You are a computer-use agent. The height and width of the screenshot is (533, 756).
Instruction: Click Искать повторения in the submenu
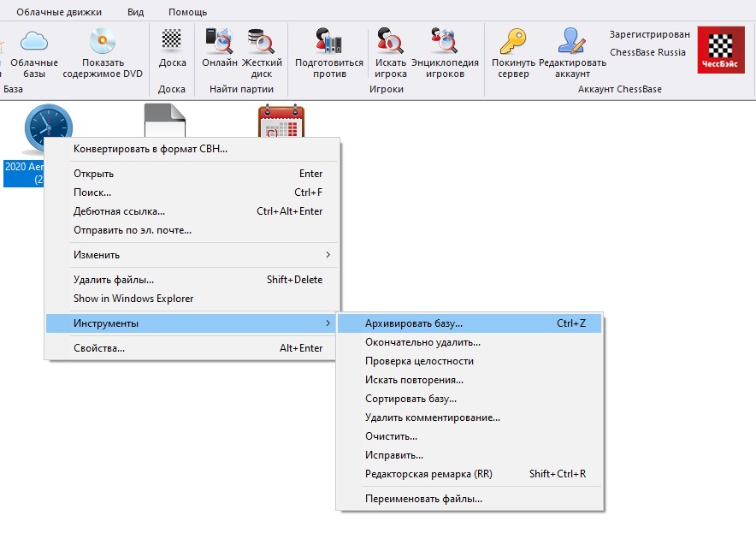tap(414, 380)
